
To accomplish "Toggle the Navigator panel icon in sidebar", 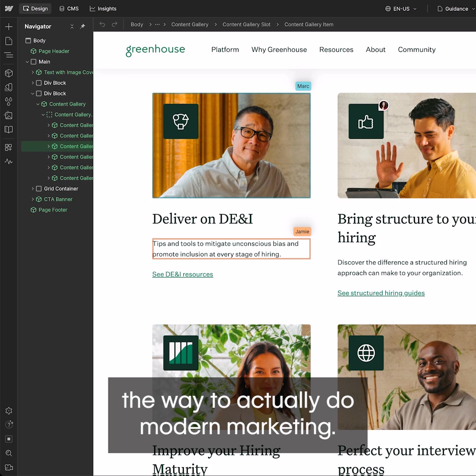I will (x=9, y=55).
